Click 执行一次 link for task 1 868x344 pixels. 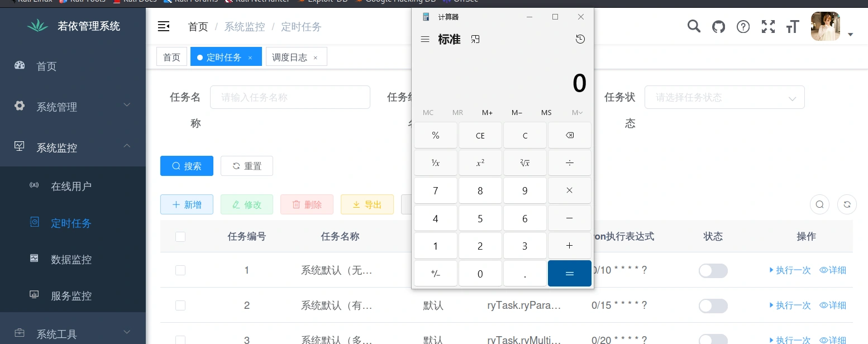point(790,270)
